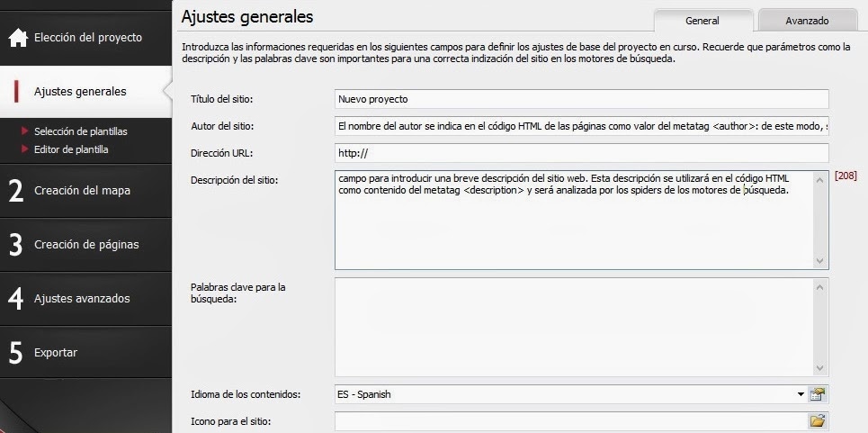Click inside the Descripción del sitio textarea
Image resolution: width=868 pixels, height=433 pixels.
581,220
